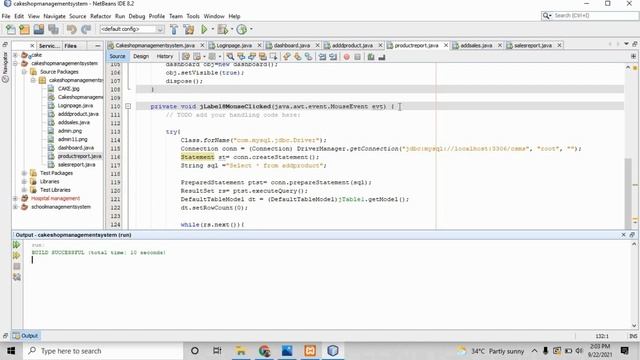
Task: Click the Clean and Build icon
Action: pos(189,29)
